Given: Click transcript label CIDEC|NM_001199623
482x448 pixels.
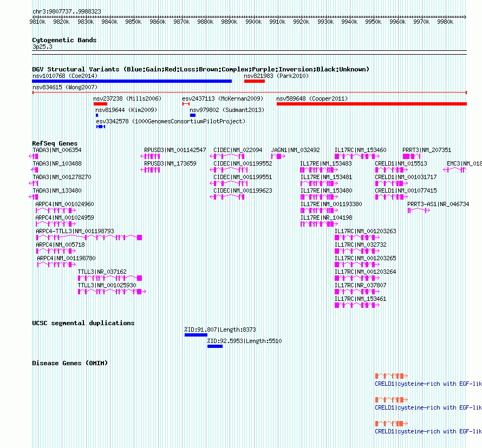Looking at the screenshot, I should [x=243, y=190].
